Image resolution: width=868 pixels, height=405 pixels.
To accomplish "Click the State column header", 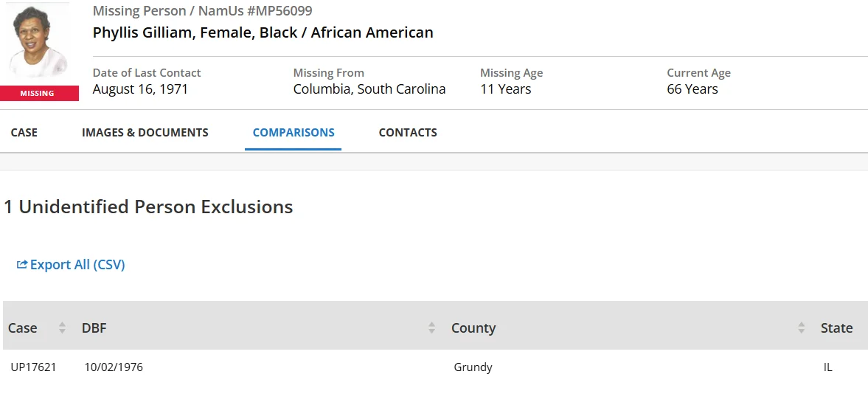I will coord(836,328).
